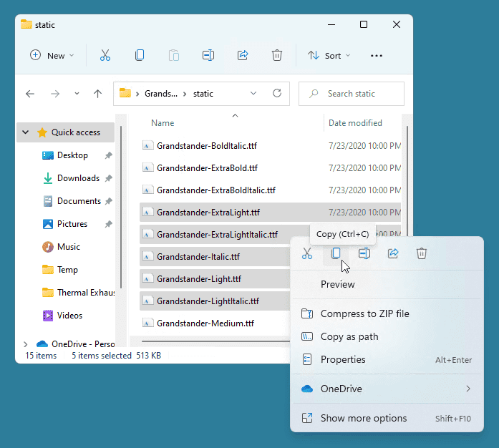Click the file list horizontal scrollbar
Viewport: 499px width, 448px height.
point(215,341)
